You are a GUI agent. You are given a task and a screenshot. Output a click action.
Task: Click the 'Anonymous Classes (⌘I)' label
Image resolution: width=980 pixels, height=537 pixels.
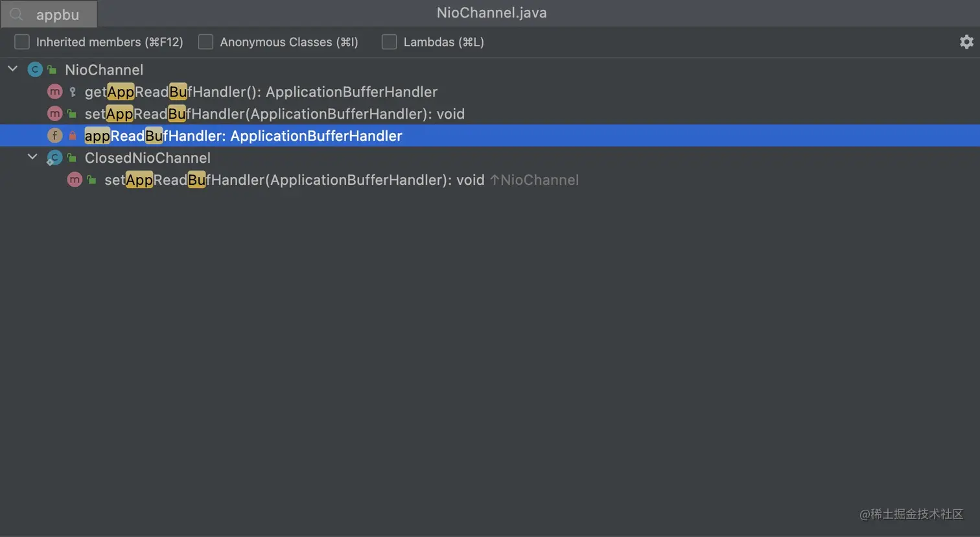(x=289, y=42)
